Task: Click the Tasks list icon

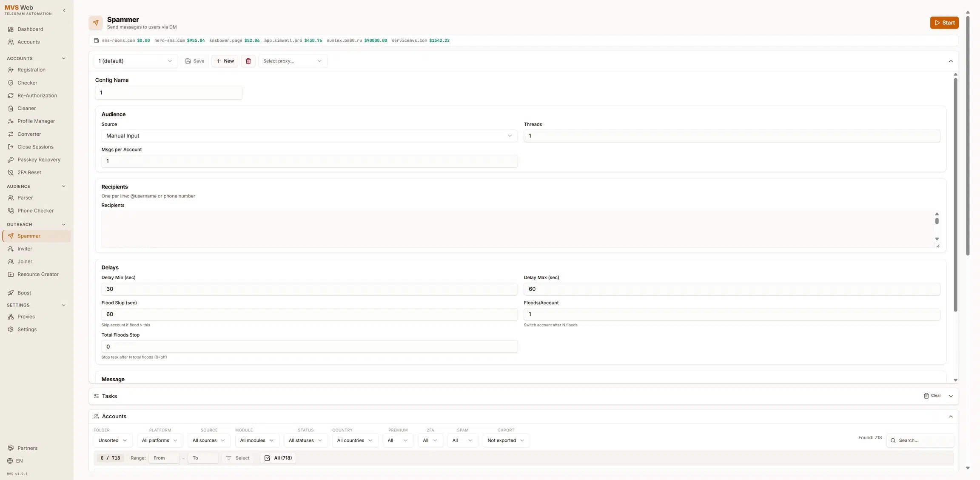Action: [x=96, y=396]
